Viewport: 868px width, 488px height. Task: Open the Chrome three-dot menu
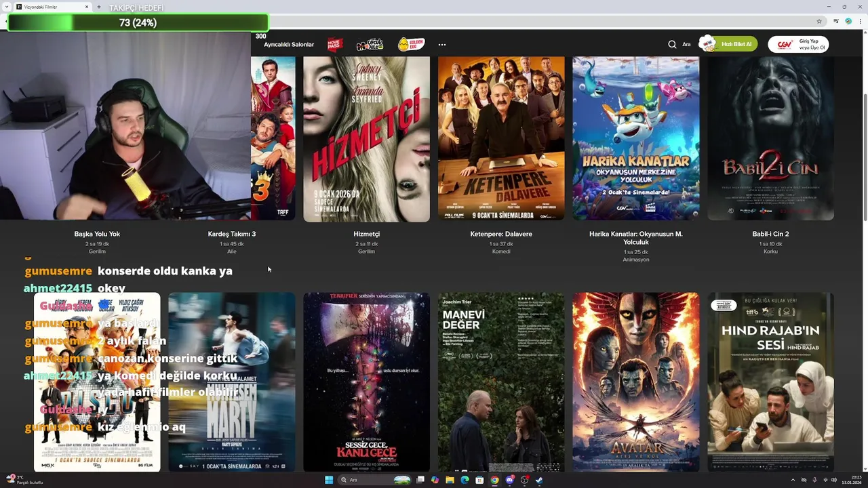click(x=860, y=21)
